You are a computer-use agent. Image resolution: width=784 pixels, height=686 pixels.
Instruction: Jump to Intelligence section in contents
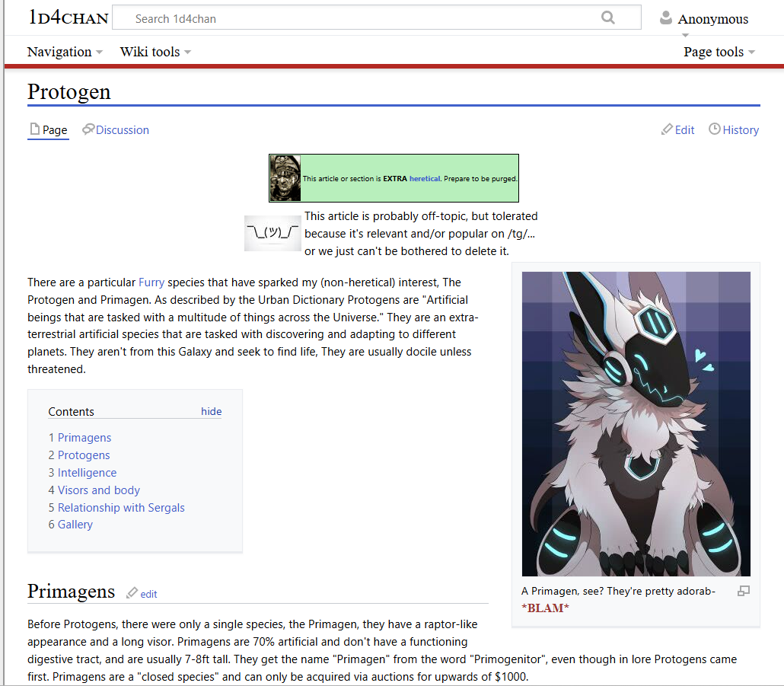coord(87,473)
